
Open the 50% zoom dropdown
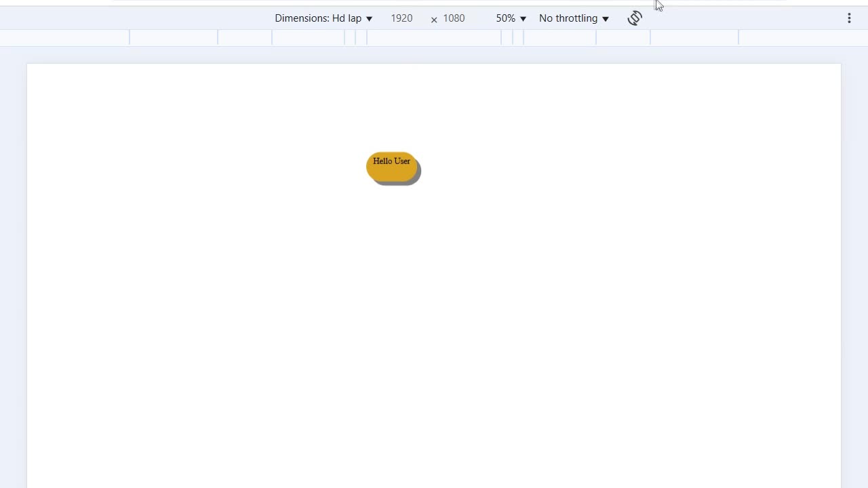511,18
